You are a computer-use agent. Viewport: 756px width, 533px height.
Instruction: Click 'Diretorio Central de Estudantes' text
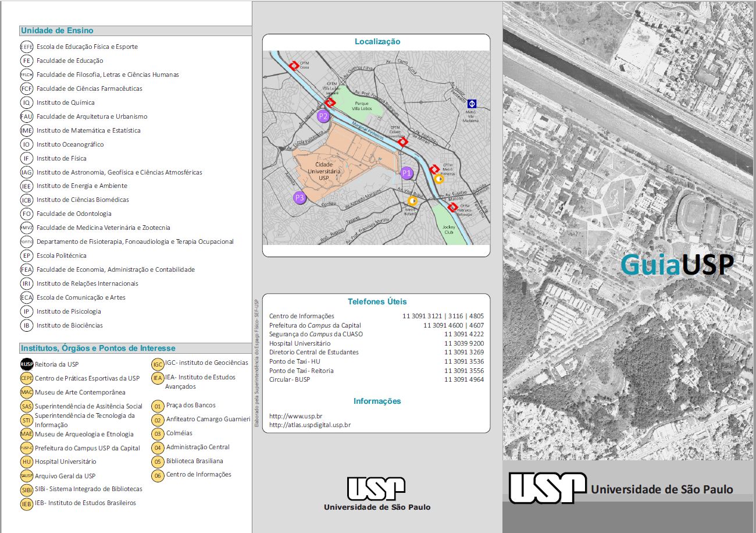314,352
